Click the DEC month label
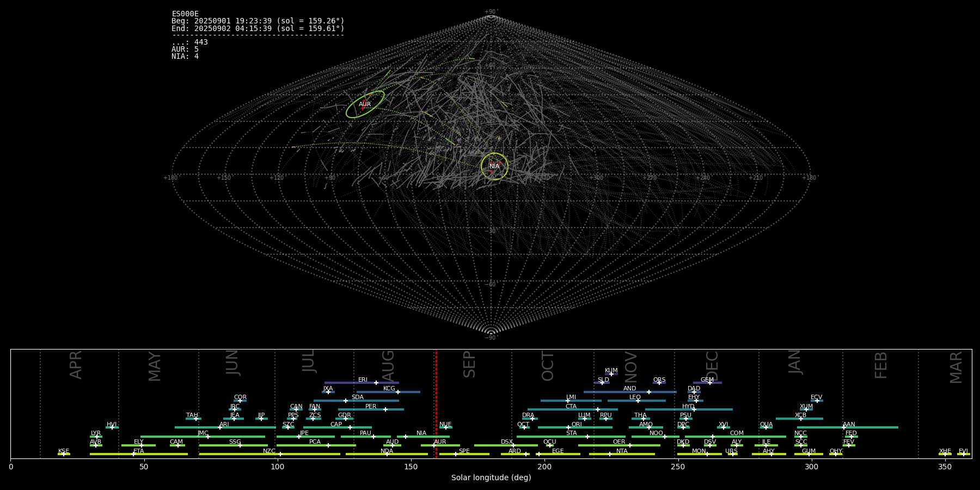Screen dimensions: 980x490 coord(712,366)
